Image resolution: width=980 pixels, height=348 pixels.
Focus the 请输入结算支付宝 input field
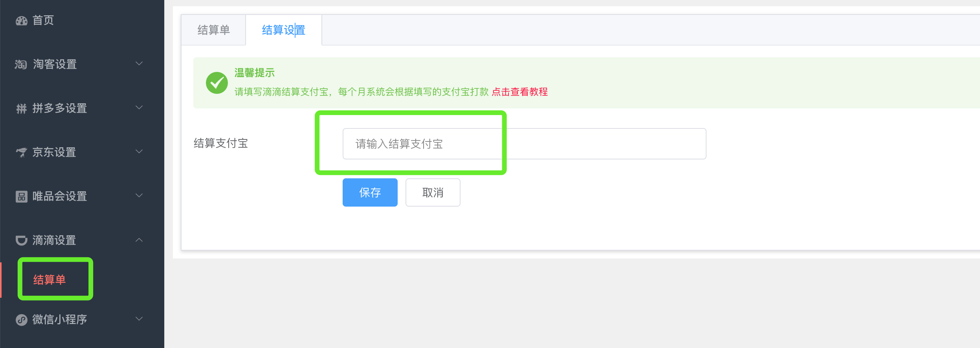[524, 144]
